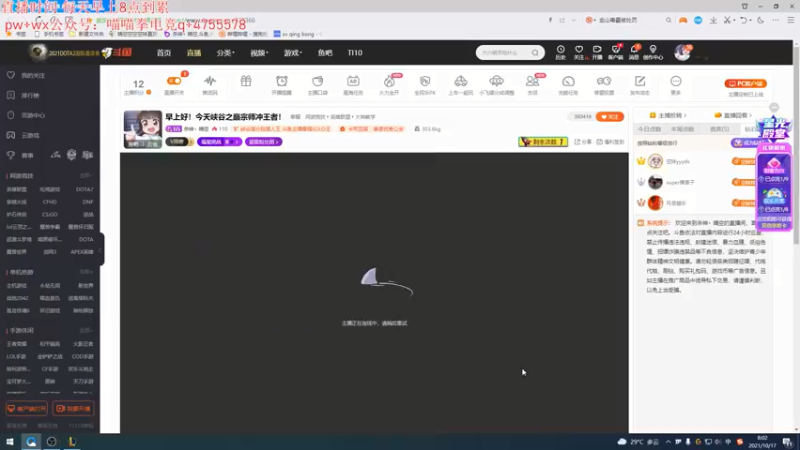800x450 pixels.
Task: Switch to the 今日贡献 rank tab
Action: 649,130
